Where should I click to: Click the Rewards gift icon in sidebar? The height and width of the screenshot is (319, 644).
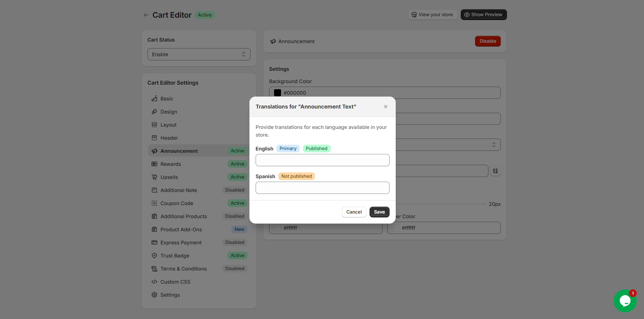(154, 164)
